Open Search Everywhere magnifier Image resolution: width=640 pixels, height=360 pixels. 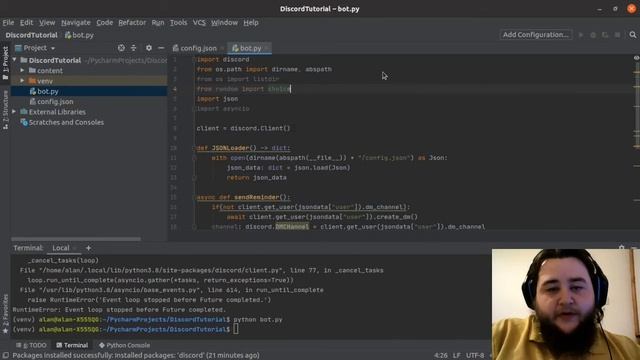coord(633,35)
